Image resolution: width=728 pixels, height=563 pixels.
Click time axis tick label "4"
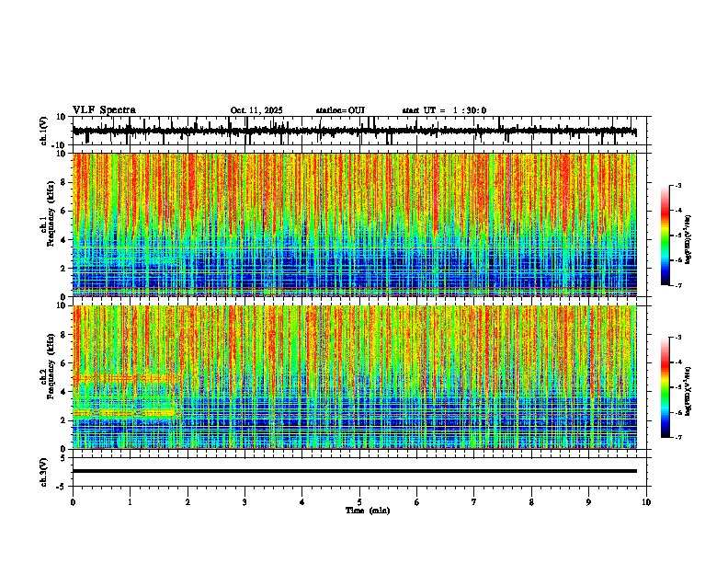click(302, 502)
